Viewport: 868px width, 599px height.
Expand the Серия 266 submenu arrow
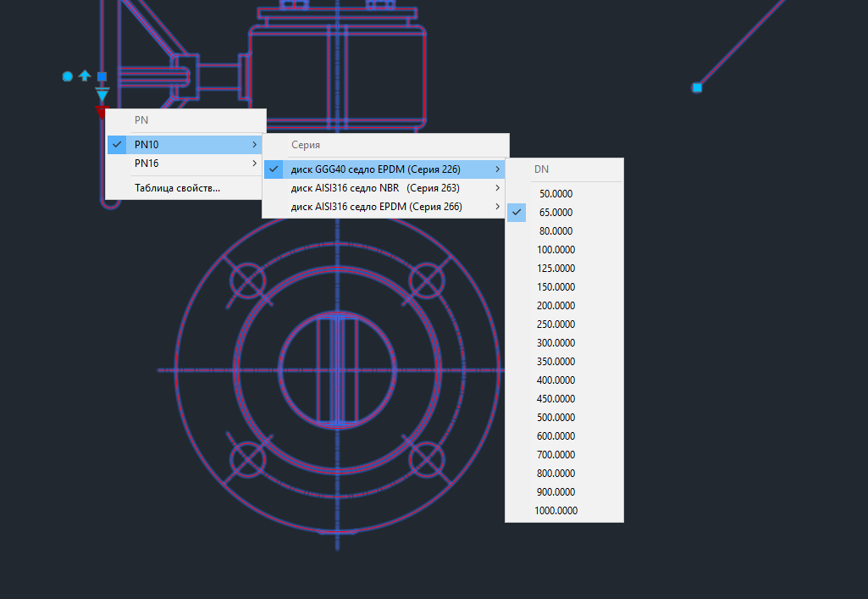(497, 207)
